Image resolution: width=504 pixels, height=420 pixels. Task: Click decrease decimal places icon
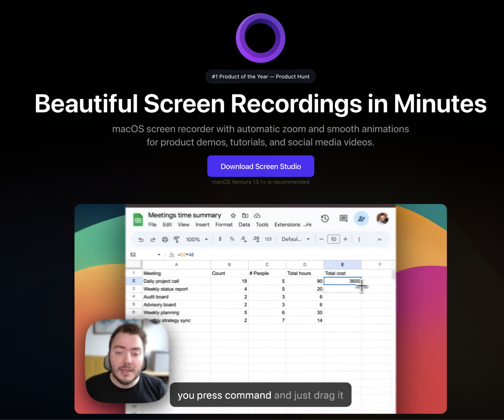[244, 239]
